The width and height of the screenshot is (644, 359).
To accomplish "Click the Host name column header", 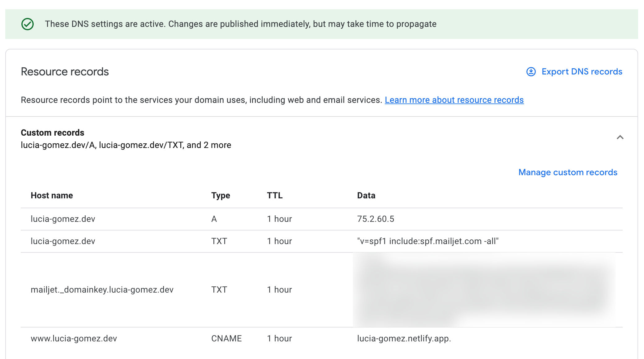I will [x=52, y=196].
